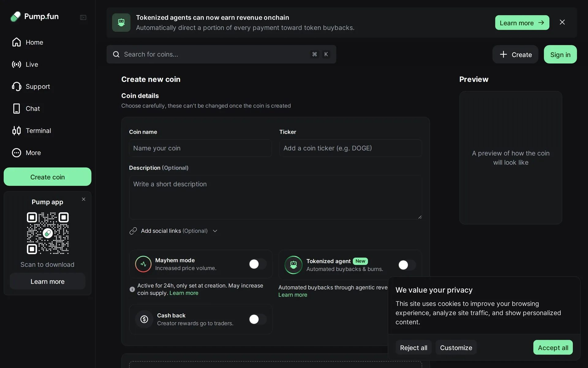
Task: Click the Cash back dollar icon
Action: 144,319
